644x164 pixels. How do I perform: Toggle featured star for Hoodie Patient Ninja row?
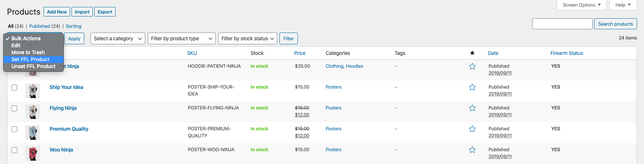[472, 66]
